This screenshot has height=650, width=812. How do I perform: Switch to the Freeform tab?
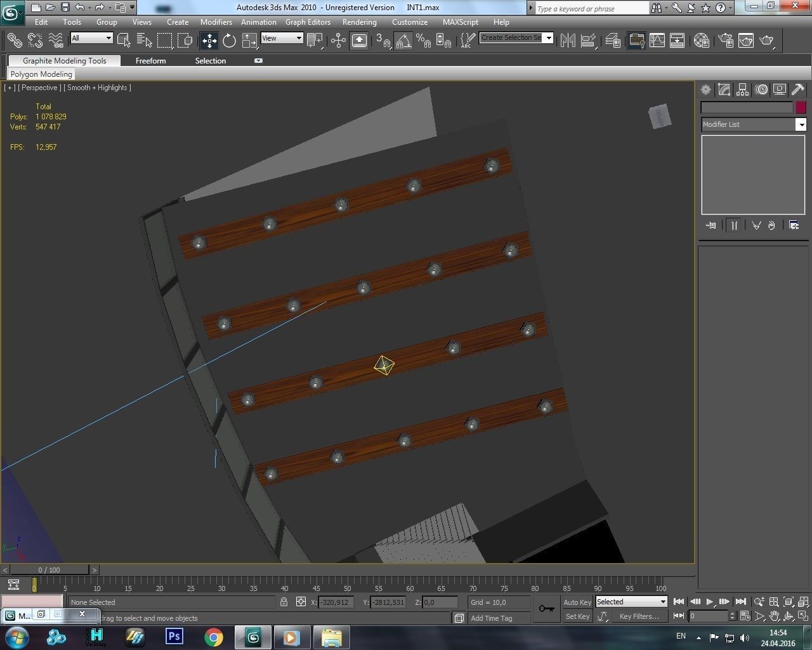150,61
